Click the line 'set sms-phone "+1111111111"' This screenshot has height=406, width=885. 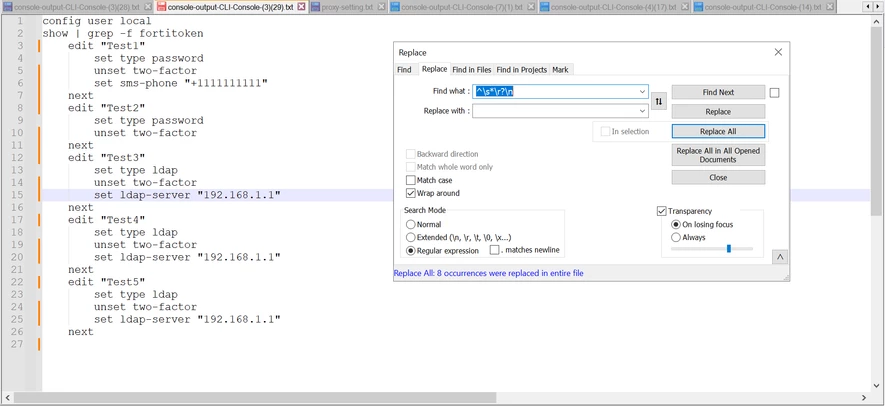(x=181, y=83)
